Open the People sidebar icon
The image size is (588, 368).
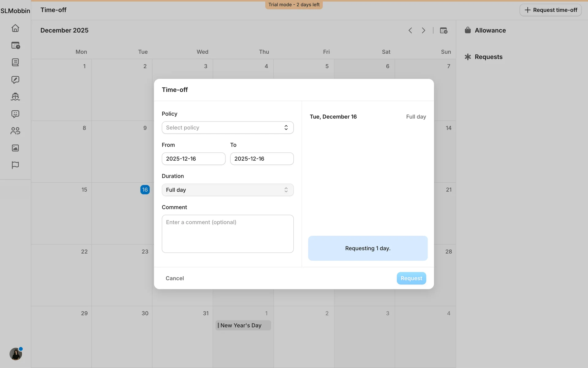15,131
